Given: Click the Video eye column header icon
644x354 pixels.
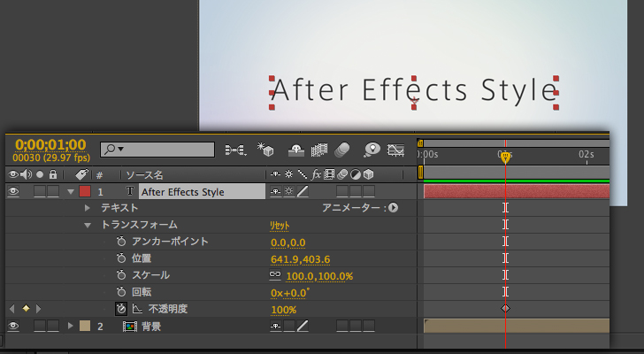Looking at the screenshot, I should coord(13,174).
